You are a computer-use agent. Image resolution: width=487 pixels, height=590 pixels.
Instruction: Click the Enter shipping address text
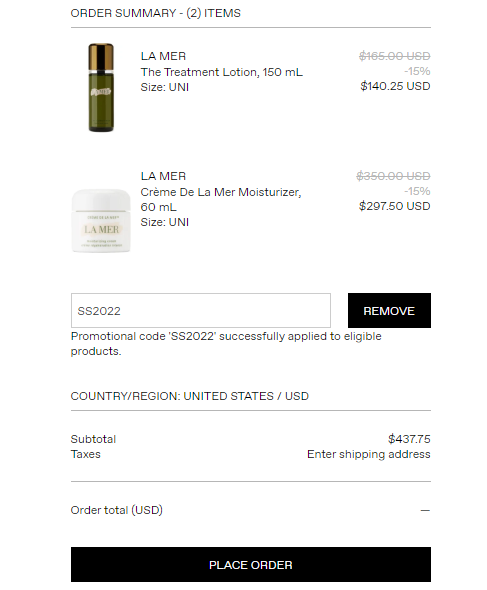tap(368, 454)
